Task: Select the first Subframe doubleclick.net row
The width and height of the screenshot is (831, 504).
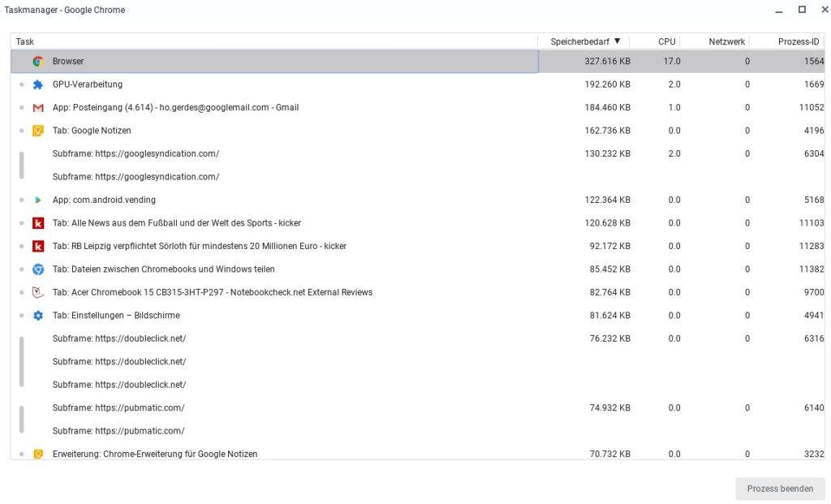Action: tap(119, 339)
